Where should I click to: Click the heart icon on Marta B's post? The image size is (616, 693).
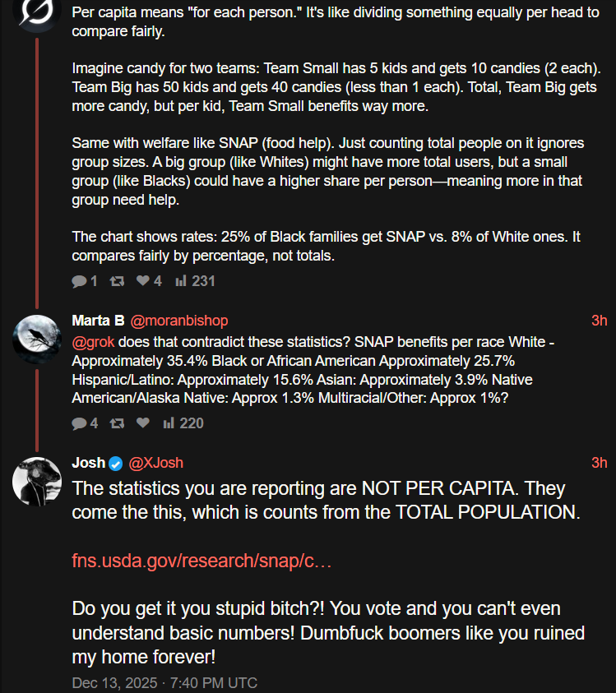[142, 423]
